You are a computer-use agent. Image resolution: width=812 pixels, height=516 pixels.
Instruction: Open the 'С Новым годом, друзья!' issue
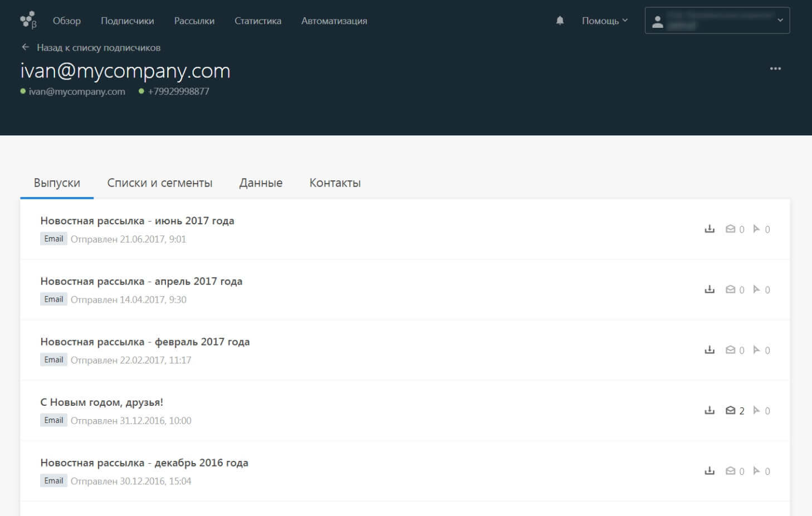pos(101,402)
